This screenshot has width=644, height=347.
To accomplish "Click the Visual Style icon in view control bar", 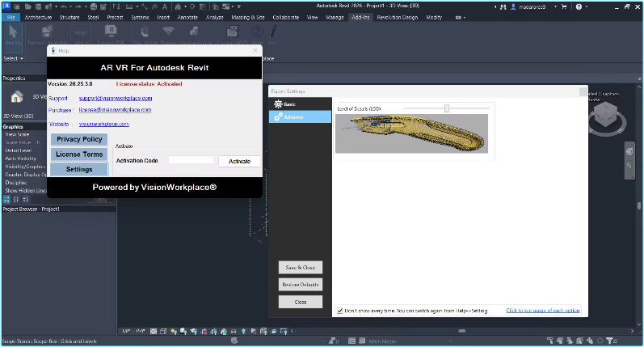I will [x=163, y=331].
